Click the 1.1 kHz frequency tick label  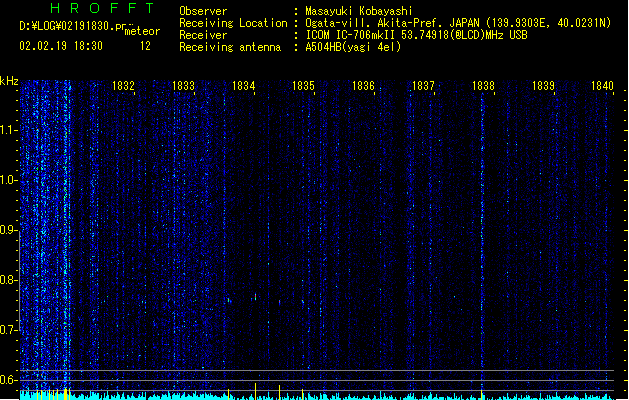8,130
